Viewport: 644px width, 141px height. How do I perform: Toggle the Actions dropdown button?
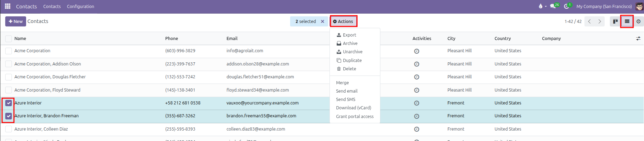click(343, 21)
